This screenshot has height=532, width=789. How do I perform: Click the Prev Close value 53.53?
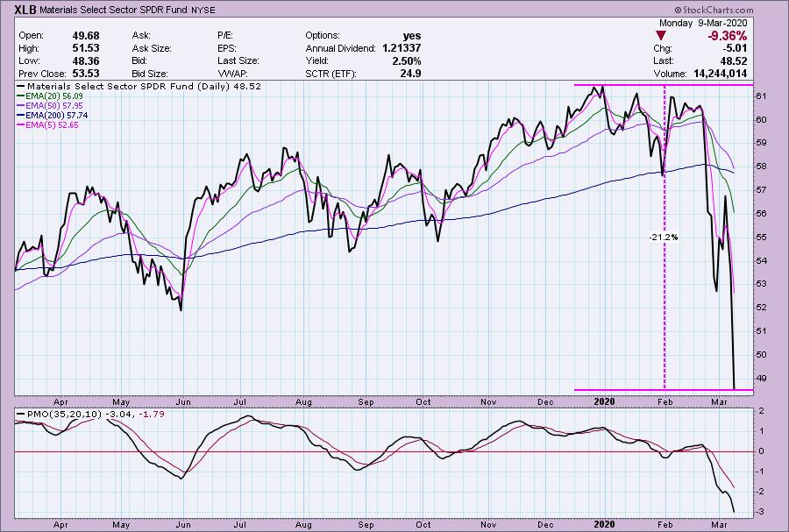pos(86,74)
